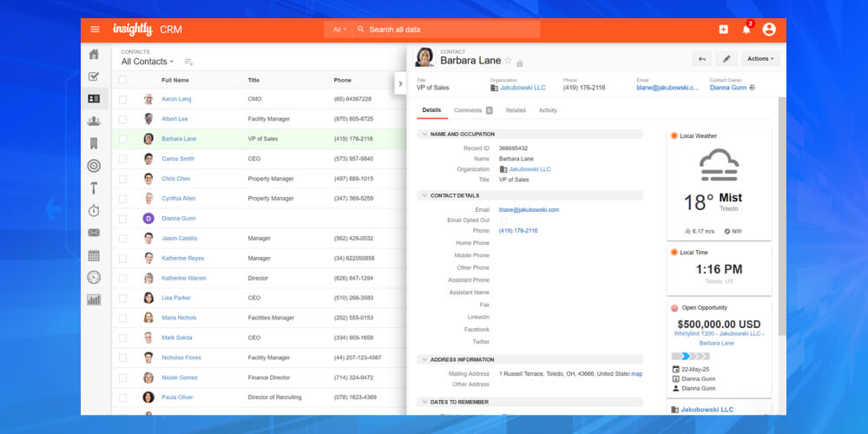Star Barbara Lane as favorite
Viewport: 868px width, 434px height.
pyautogui.click(x=508, y=61)
